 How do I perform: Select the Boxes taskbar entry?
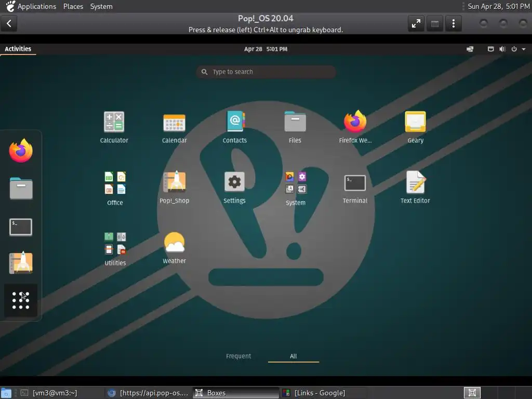(x=235, y=393)
